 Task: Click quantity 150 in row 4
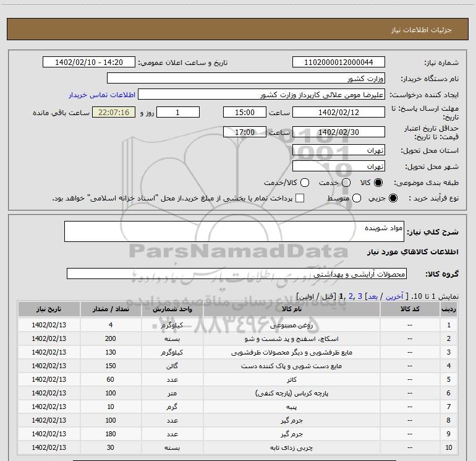(x=111, y=366)
